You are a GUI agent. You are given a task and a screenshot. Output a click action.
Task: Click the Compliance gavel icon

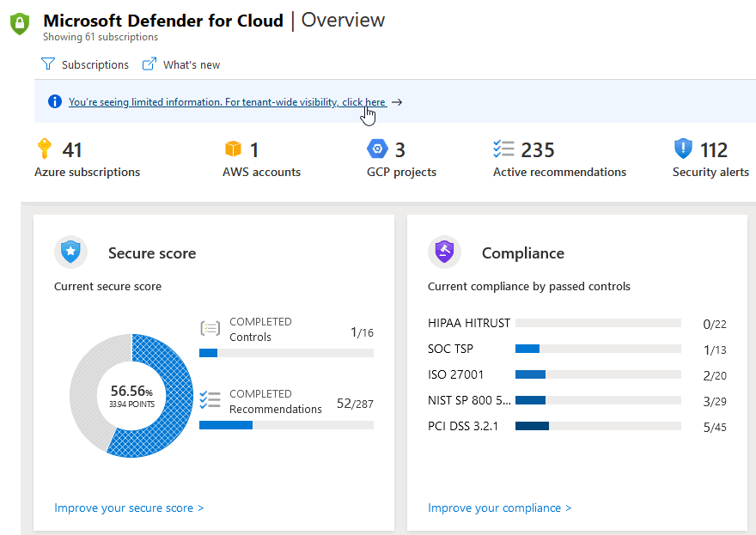point(444,252)
